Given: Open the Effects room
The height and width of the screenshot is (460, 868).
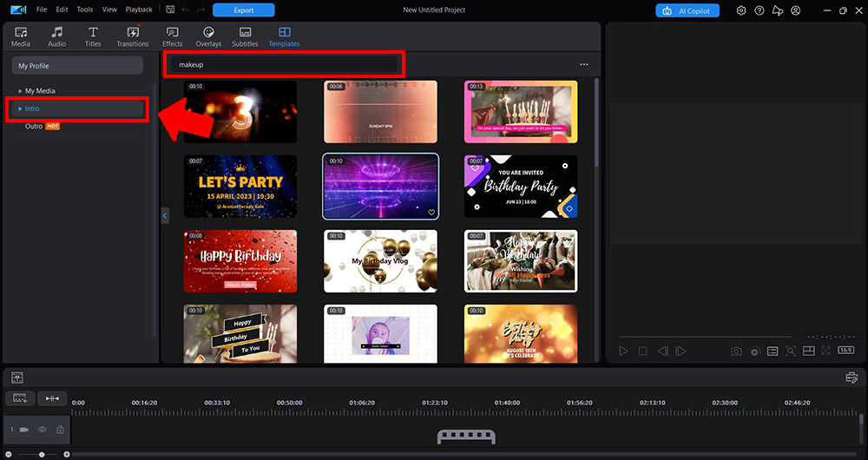Looking at the screenshot, I should (173, 36).
